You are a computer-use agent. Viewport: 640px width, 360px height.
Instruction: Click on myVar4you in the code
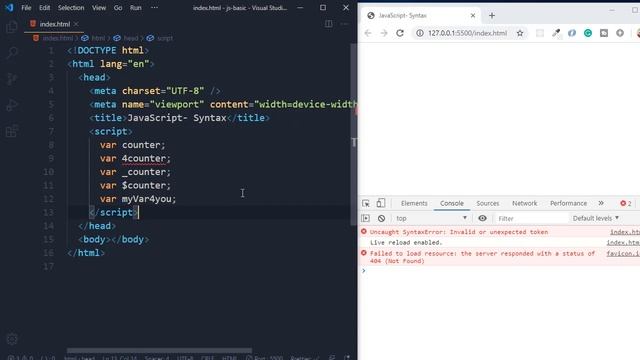[x=146, y=199]
